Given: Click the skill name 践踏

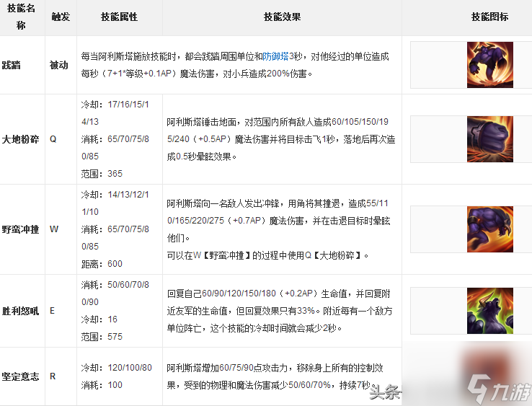Looking at the screenshot, I should tap(12, 65).
